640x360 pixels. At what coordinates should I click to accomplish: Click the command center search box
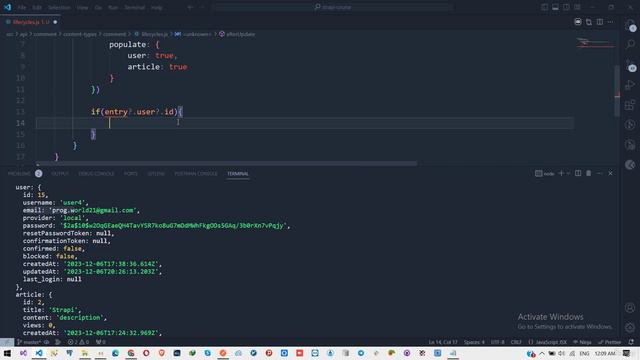pos(333,7)
